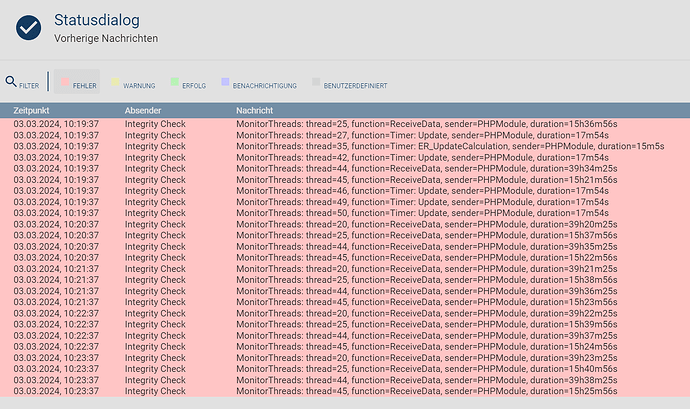Click Integrity Check in duration=39h21m25s row

155,269
